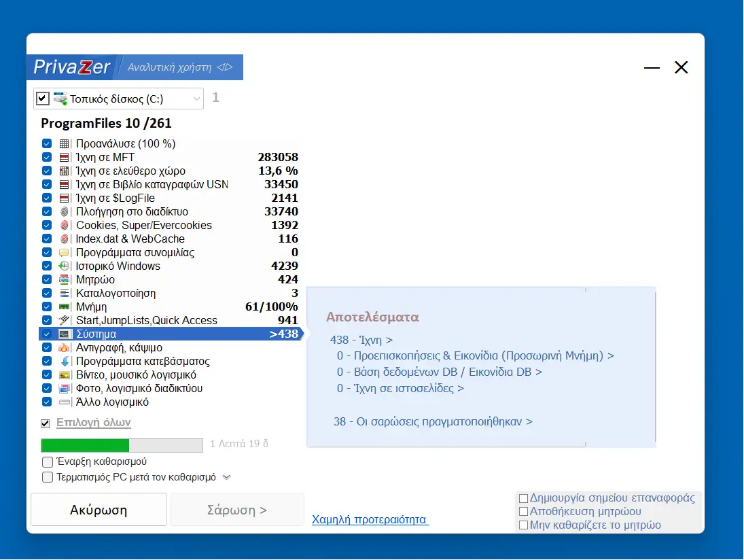
Task: Click the icon beside Ίχνη σε $LogFile
Action: pos(64,198)
